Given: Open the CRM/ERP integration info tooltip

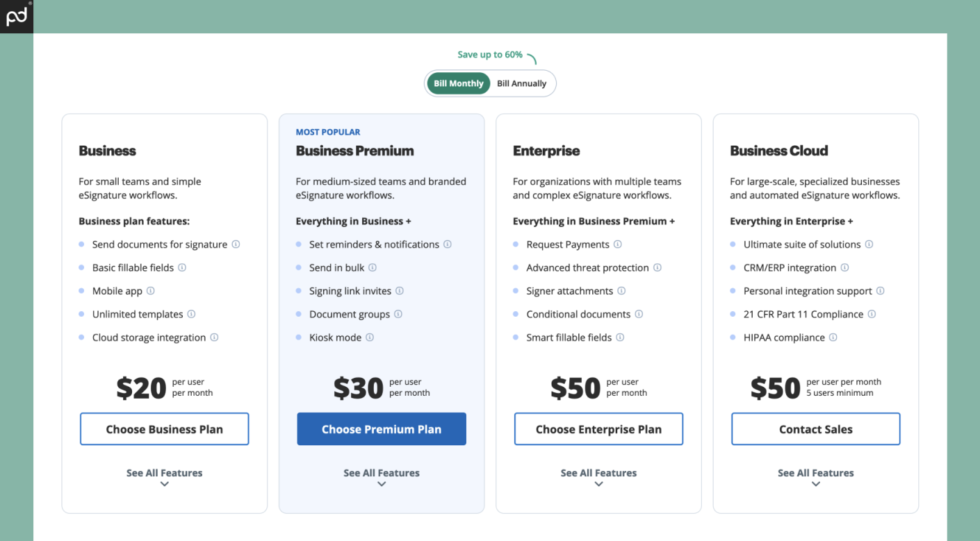Looking at the screenshot, I should click(844, 267).
